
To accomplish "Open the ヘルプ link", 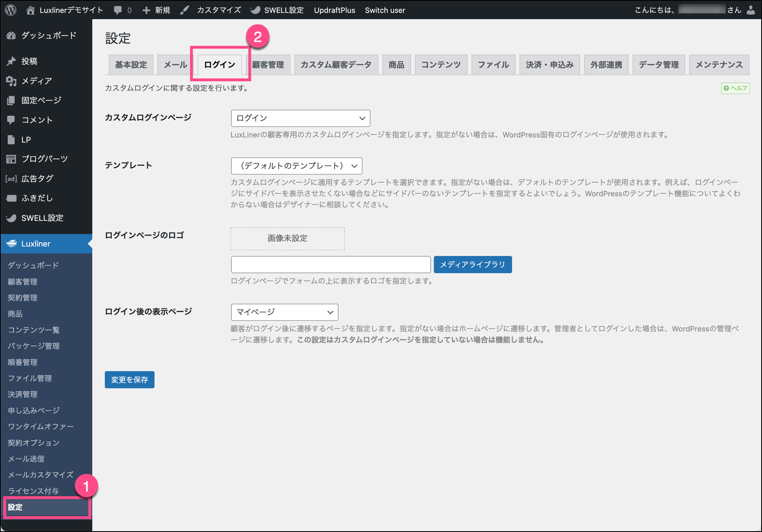I will point(735,88).
